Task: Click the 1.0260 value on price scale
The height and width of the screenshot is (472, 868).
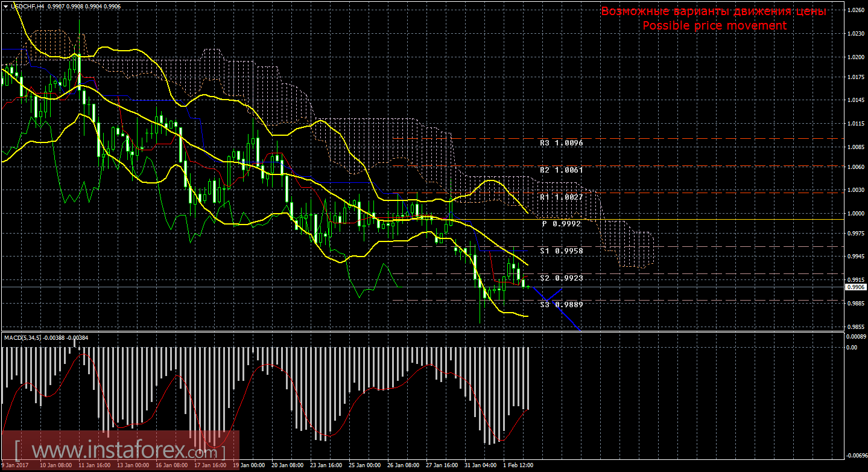Action: [855, 10]
